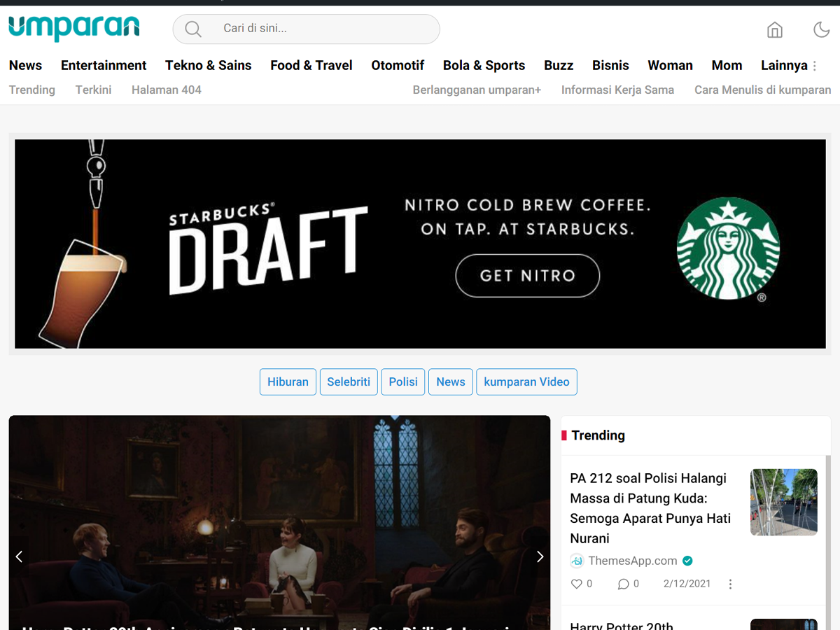840x630 pixels.
Task: Open the Otomotif section
Action: (x=398, y=65)
